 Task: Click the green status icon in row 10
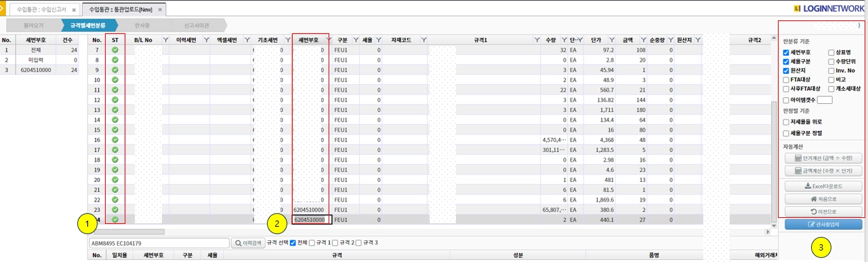115,81
